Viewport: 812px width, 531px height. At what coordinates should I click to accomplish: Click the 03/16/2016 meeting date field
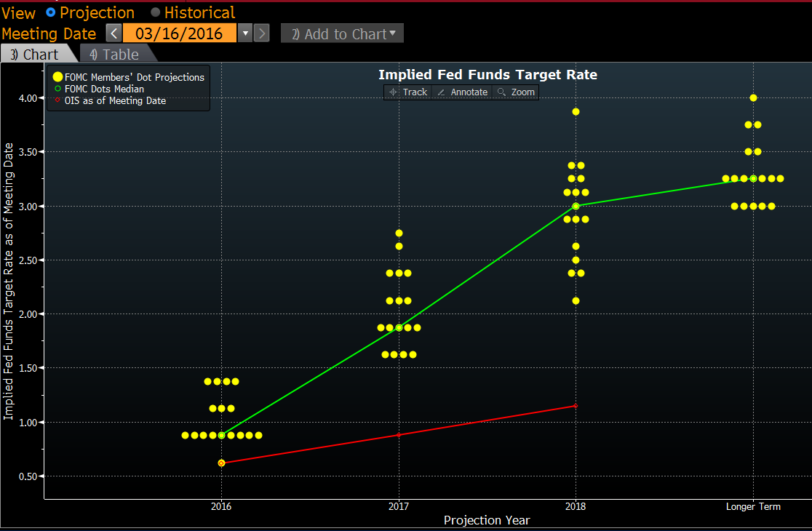click(180, 33)
